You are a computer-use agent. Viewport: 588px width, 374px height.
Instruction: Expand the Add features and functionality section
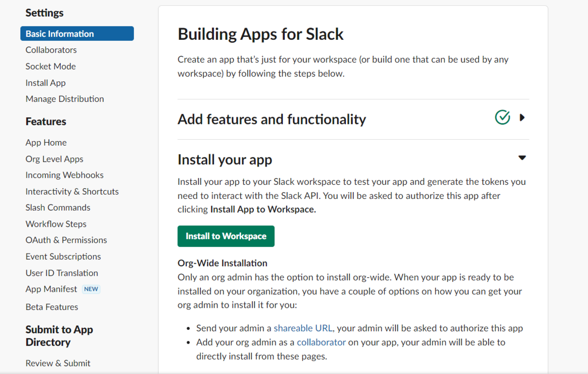[x=522, y=118]
